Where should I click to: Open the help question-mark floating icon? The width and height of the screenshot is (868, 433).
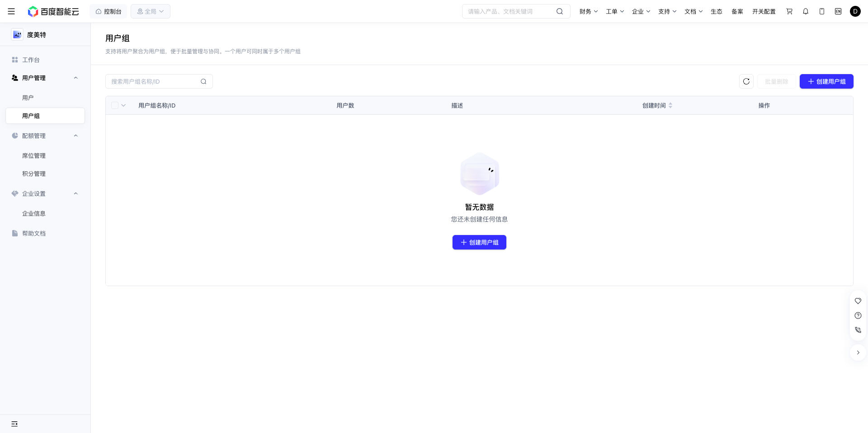pyautogui.click(x=858, y=315)
